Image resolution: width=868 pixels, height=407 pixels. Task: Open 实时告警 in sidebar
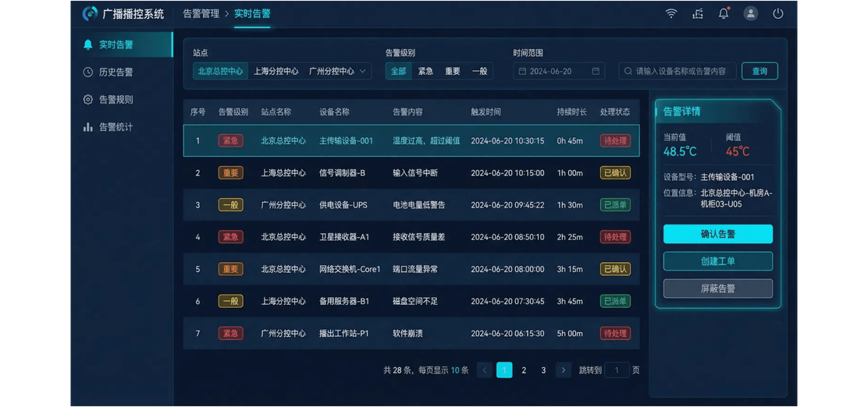pos(123,44)
